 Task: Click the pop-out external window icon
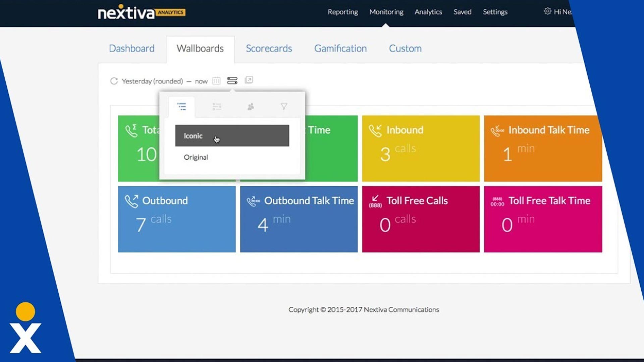pyautogui.click(x=249, y=80)
